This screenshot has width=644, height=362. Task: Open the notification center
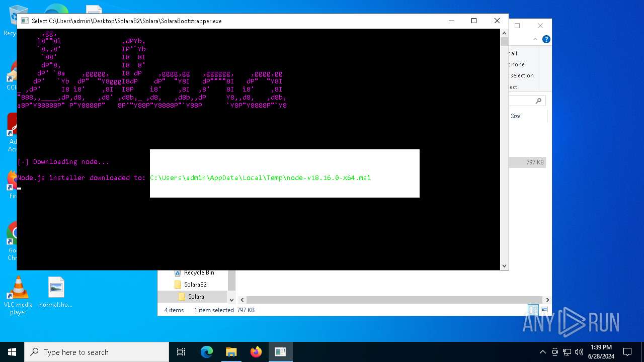[x=627, y=352]
